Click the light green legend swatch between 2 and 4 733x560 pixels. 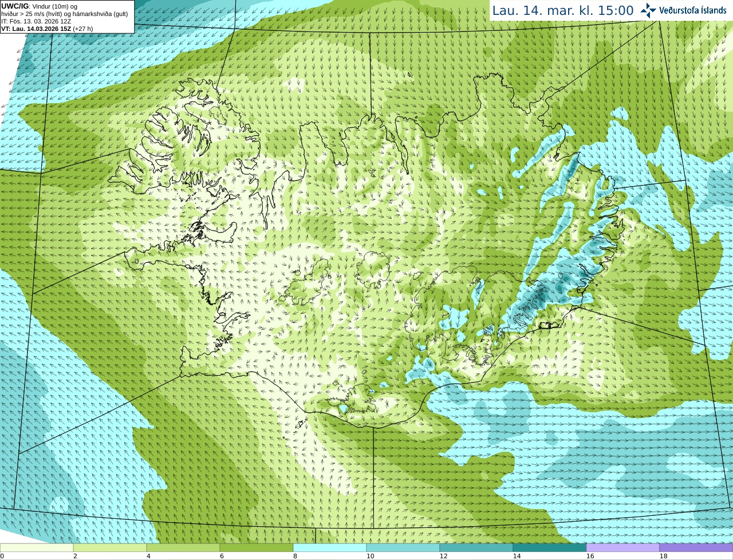[110, 547]
